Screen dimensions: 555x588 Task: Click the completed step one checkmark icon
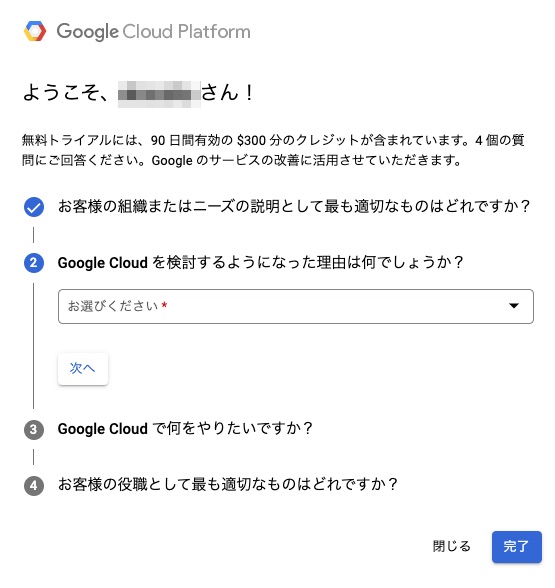click(x=34, y=207)
